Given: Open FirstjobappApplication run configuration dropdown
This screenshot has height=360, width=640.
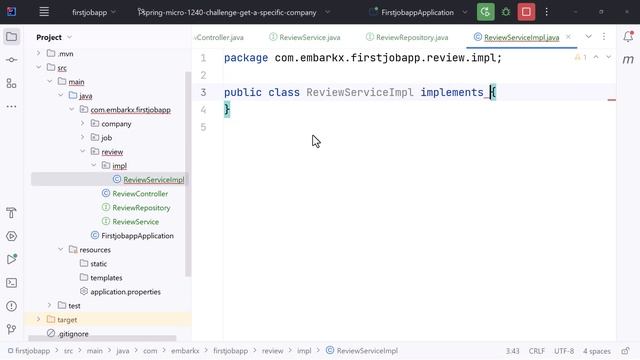Looking at the screenshot, I should [x=418, y=12].
